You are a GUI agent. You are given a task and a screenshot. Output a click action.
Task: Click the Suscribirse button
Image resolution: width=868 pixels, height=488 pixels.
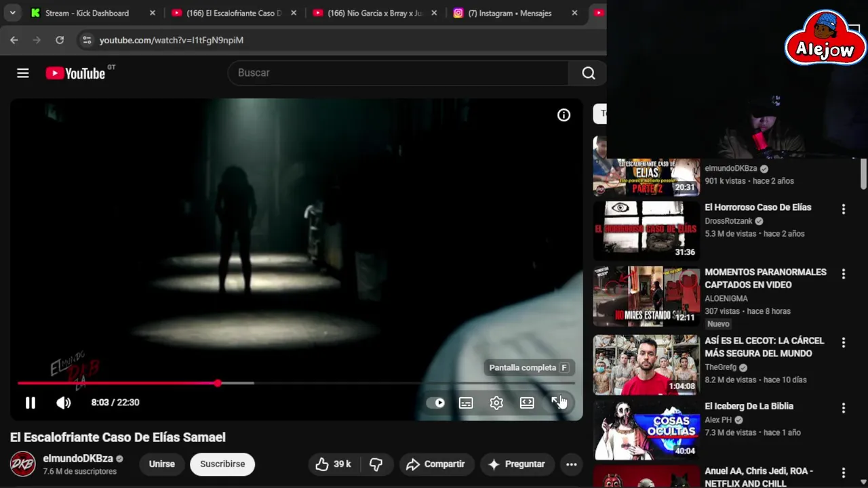click(222, 464)
